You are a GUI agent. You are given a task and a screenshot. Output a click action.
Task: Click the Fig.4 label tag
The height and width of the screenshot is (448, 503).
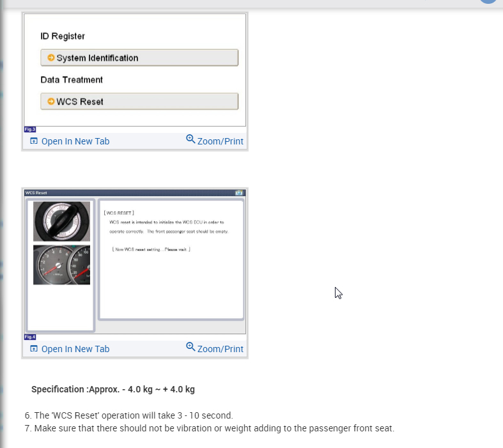pos(30,337)
